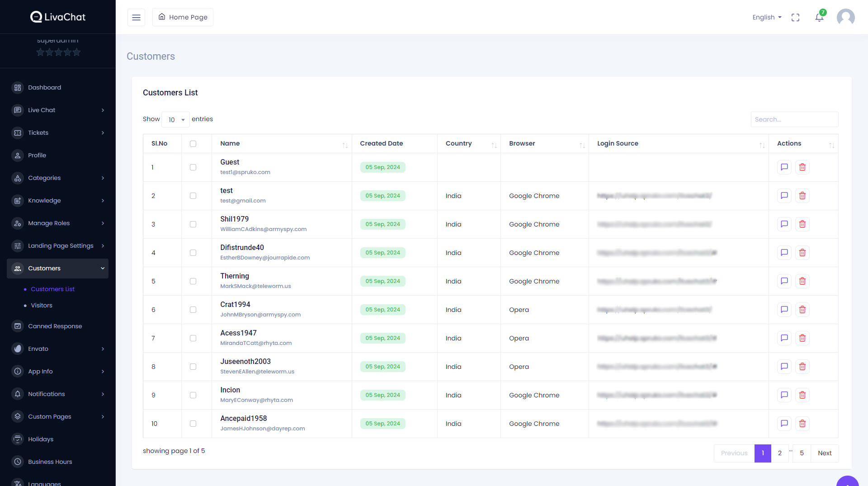868x486 pixels.
Task: Open Visitors in the sidebar
Action: point(42,306)
